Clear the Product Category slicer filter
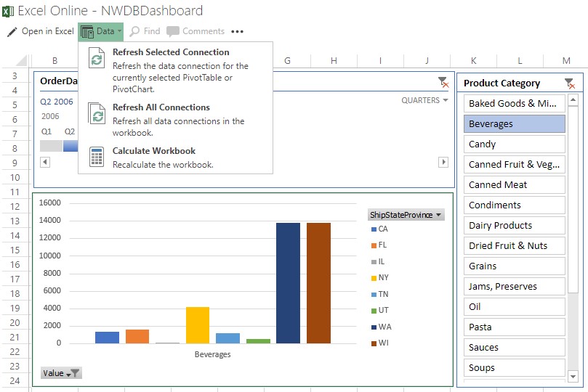Image resolution: width=588 pixels, height=392 pixels. point(570,83)
